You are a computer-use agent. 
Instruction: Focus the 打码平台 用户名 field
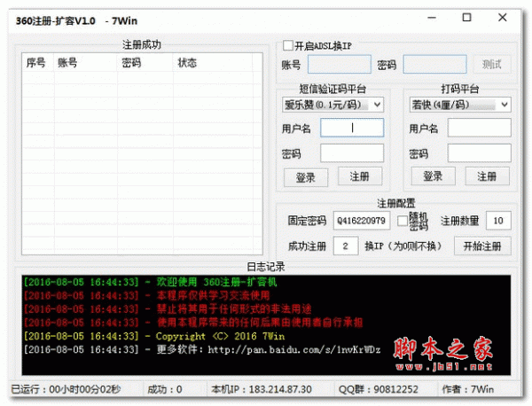tap(480, 128)
